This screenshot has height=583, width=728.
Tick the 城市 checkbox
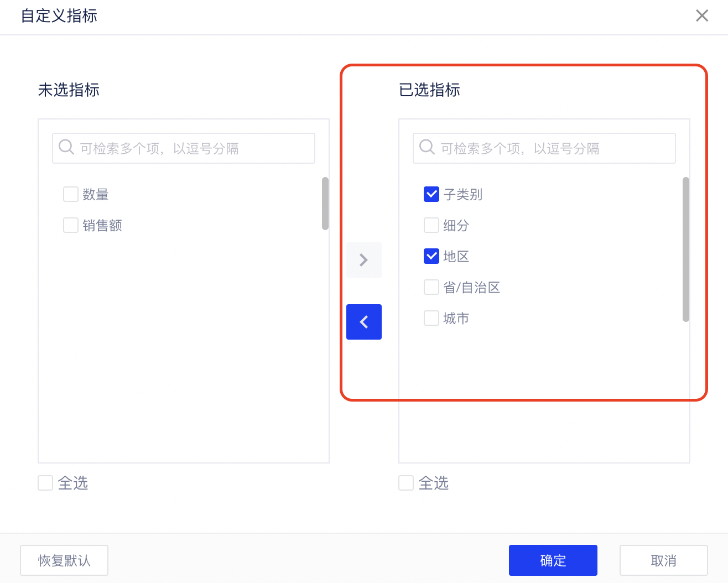(431, 319)
